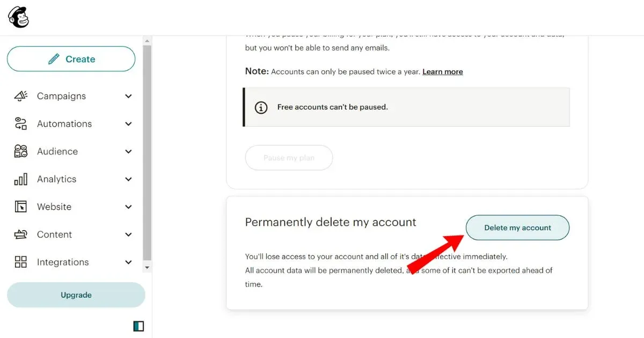Select Content in the sidebar

pos(54,234)
